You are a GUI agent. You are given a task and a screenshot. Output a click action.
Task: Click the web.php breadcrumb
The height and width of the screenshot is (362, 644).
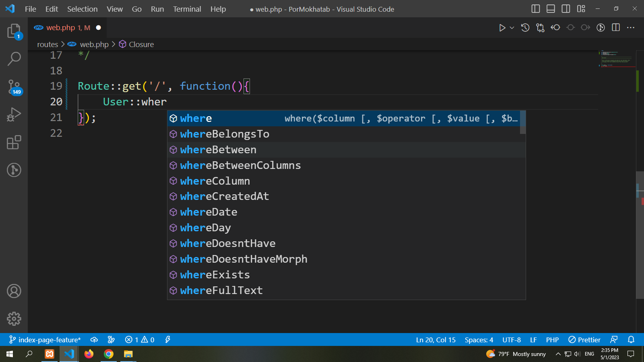click(94, 44)
